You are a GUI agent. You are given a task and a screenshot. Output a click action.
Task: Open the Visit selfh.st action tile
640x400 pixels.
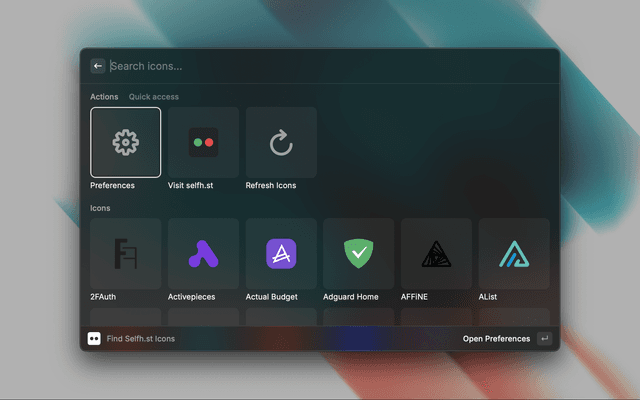[203, 142]
